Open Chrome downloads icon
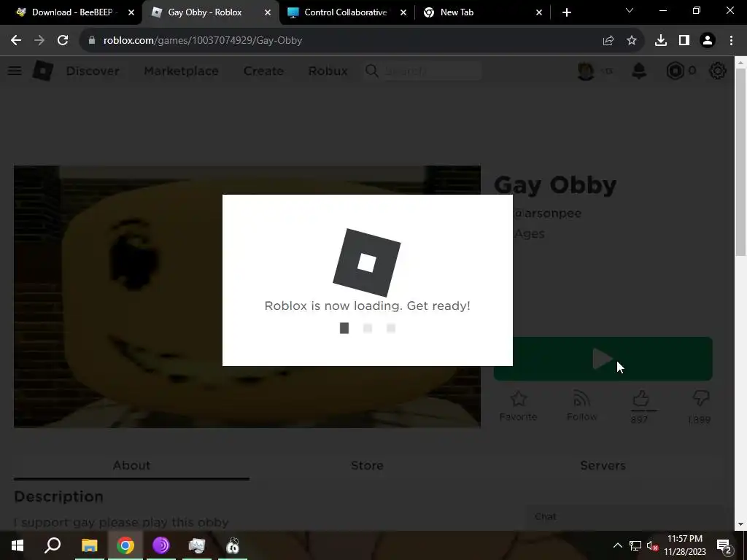Image resolution: width=747 pixels, height=560 pixels. (x=661, y=41)
